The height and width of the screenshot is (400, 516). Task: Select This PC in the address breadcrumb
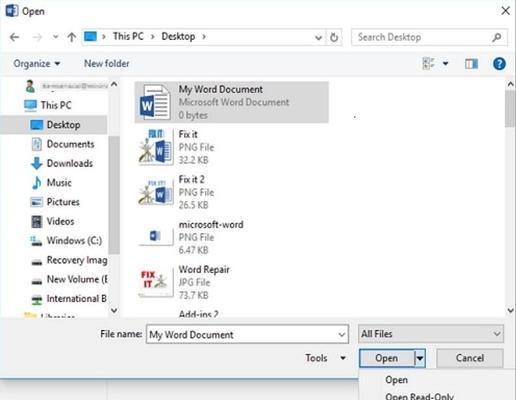128,36
